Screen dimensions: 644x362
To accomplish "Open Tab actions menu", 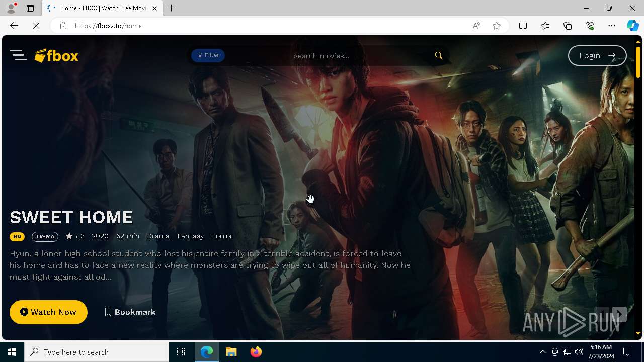I will click(x=30, y=8).
